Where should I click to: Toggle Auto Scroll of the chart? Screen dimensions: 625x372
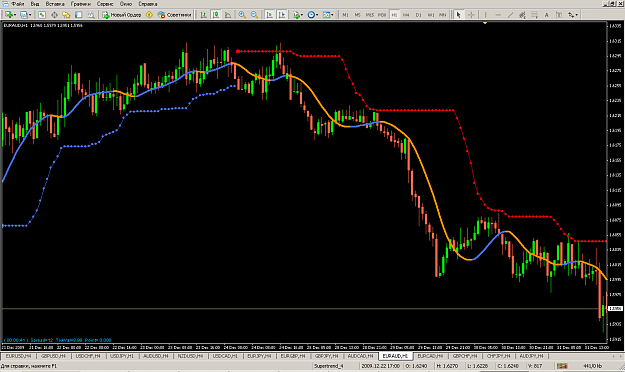point(269,15)
